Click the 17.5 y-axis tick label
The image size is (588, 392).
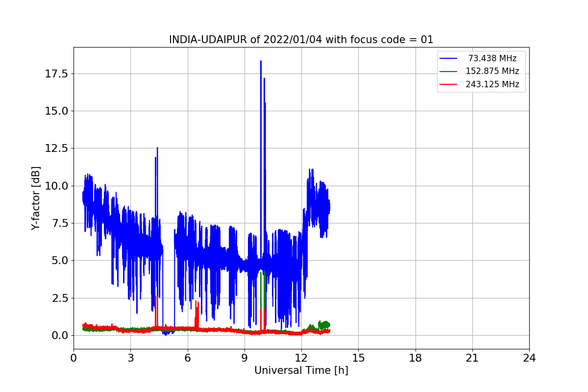[56, 73]
